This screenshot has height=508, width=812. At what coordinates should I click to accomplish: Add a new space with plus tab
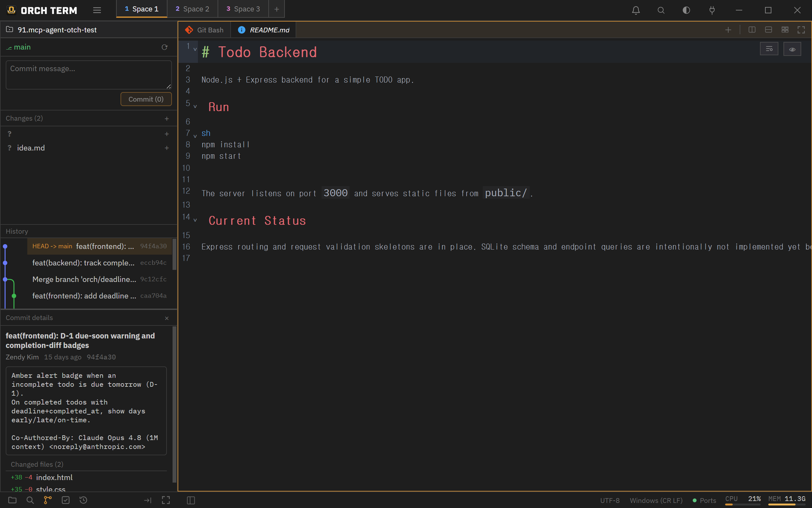pyautogui.click(x=277, y=9)
